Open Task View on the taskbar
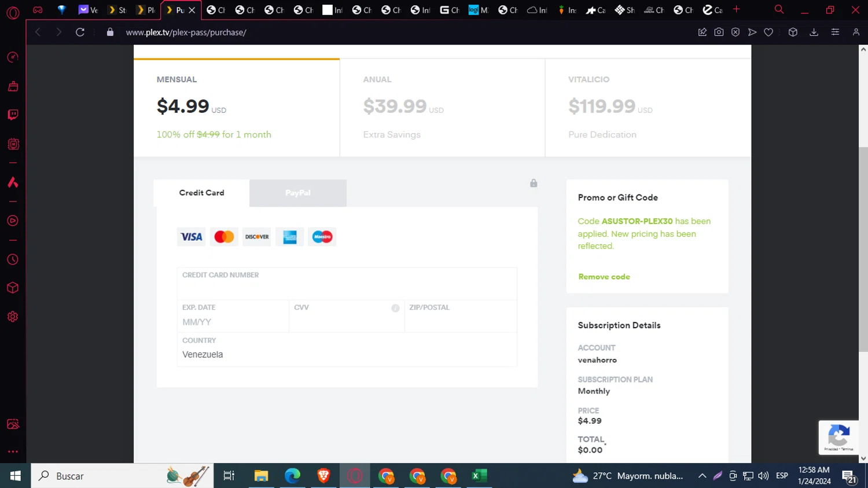Image resolution: width=868 pixels, height=488 pixels. pyautogui.click(x=229, y=476)
